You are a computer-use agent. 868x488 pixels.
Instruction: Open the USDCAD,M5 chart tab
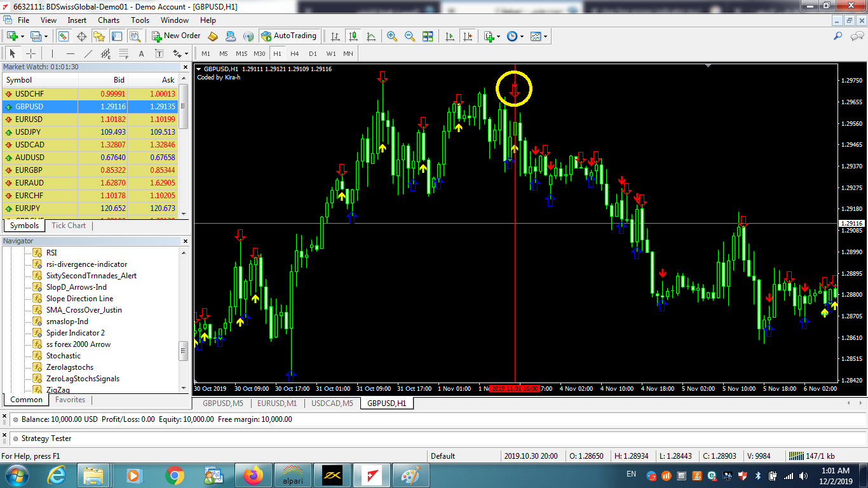coord(332,403)
